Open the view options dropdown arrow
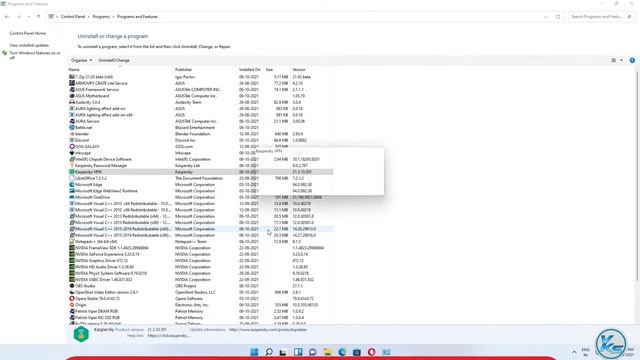This screenshot has height=360, width=640. pos(622,60)
